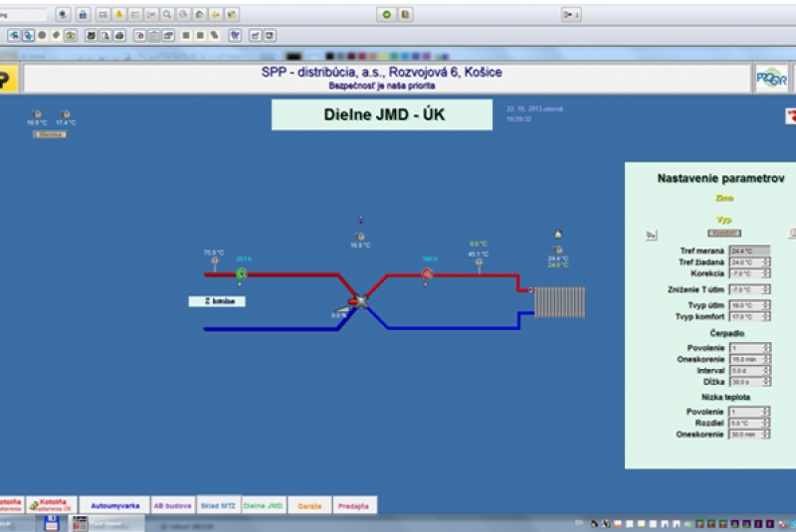
Task: Click the Komfort mode button
Action: pyautogui.click(x=724, y=233)
